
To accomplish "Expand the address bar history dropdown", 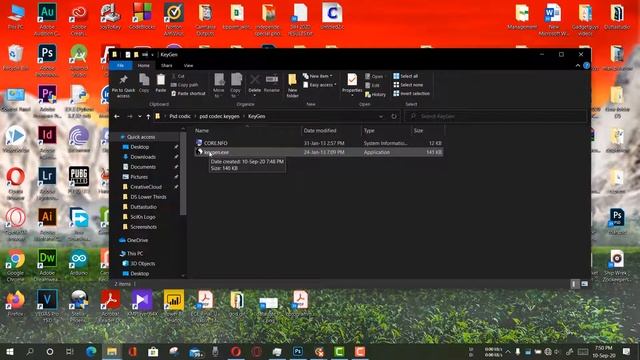I will [x=381, y=116].
